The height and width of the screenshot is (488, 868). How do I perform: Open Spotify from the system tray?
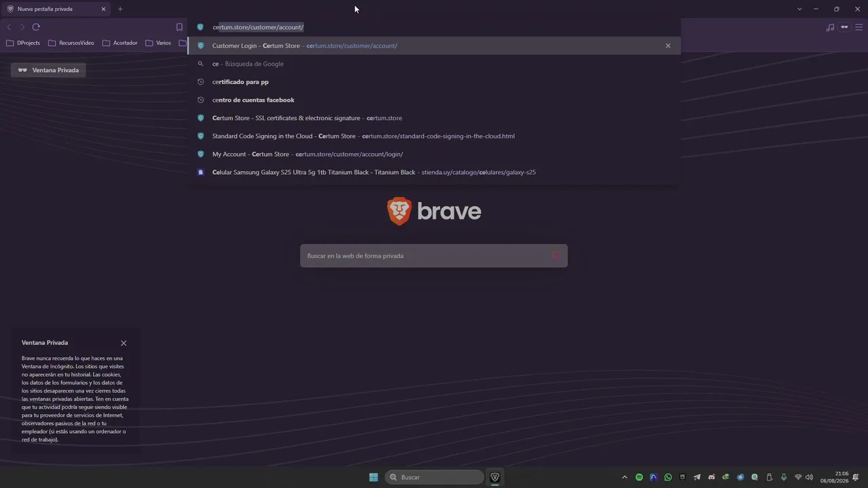pos(639,477)
